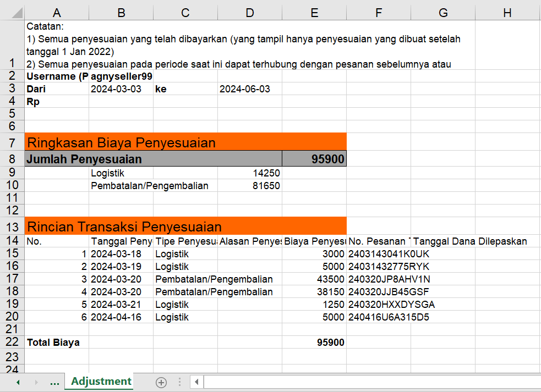Click 'Total Biaya' label cell
The image size is (541, 392).
tap(57, 342)
